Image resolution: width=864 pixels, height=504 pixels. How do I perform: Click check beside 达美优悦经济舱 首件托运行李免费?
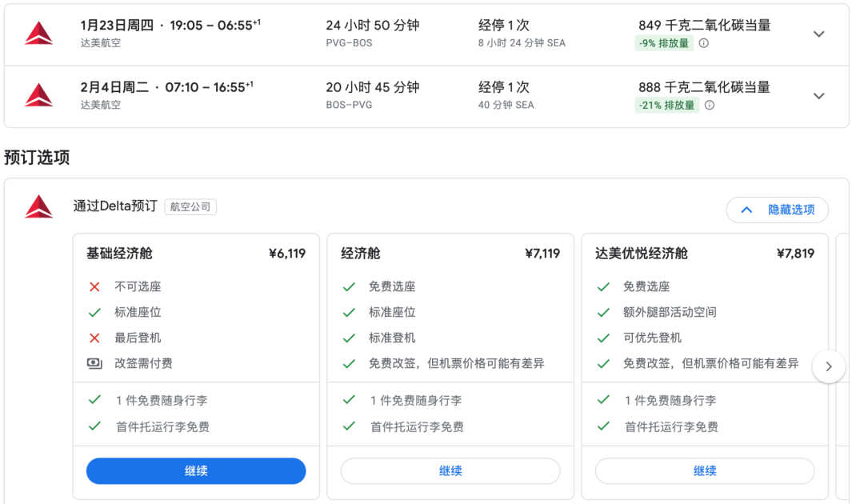point(603,426)
